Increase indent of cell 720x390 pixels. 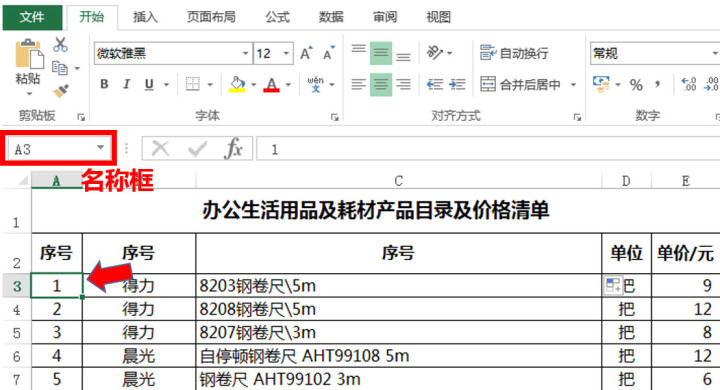coord(457,85)
